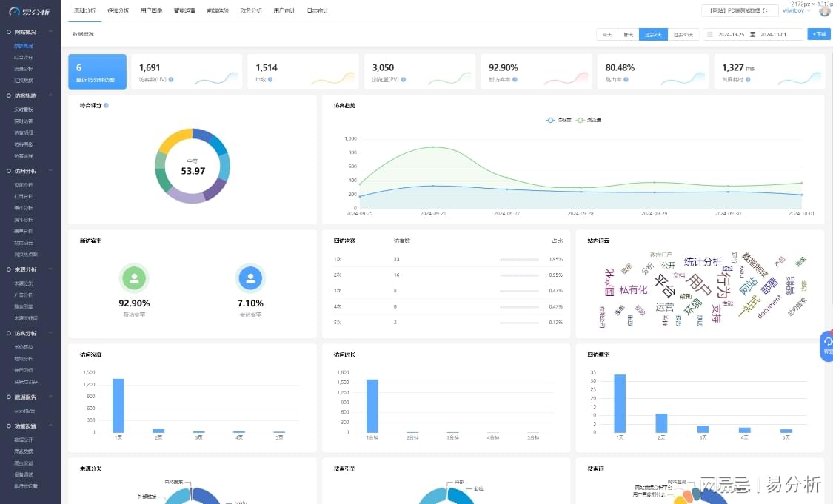Switch to the 日志审计 top tab
The height and width of the screenshot is (504, 833).
click(x=318, y=10)
